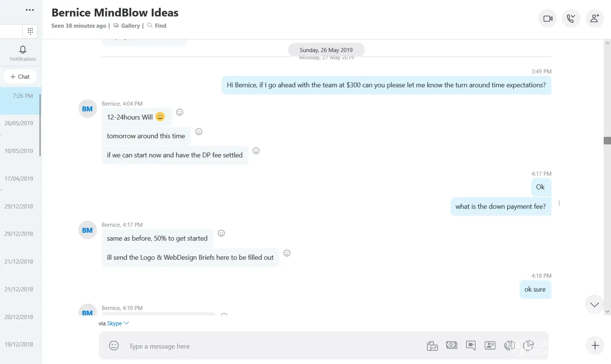The height and width of the screenshot is (364, 611).
Task: Click Find in the chat header
Action: click(160, 25)
